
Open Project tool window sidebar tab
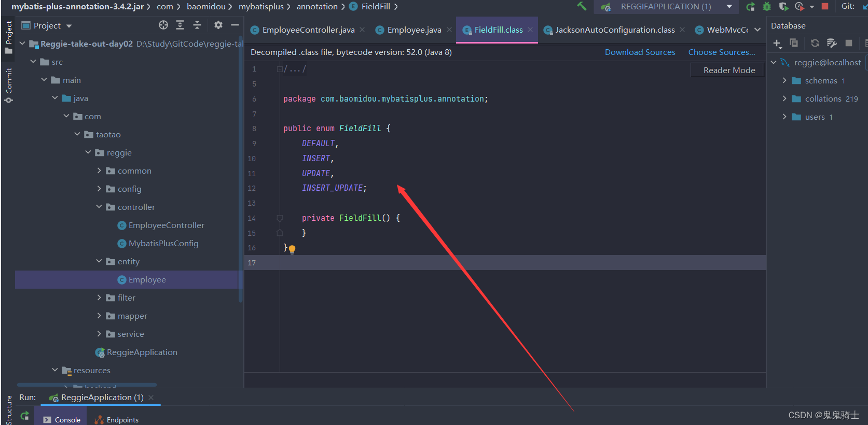click(x=8, y=37)
